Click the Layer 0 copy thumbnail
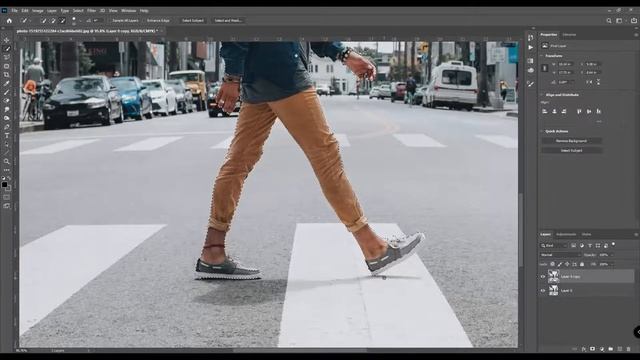Image resolution: width=640 pixels, height=360 pixels. click(x=553, y=277)
